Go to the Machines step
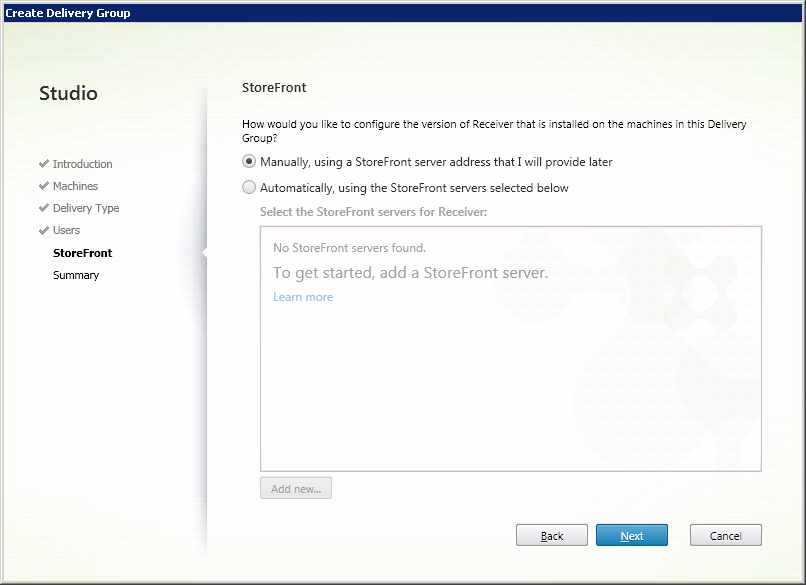Screen dimensions: 806x585 (x=75, y=186)
